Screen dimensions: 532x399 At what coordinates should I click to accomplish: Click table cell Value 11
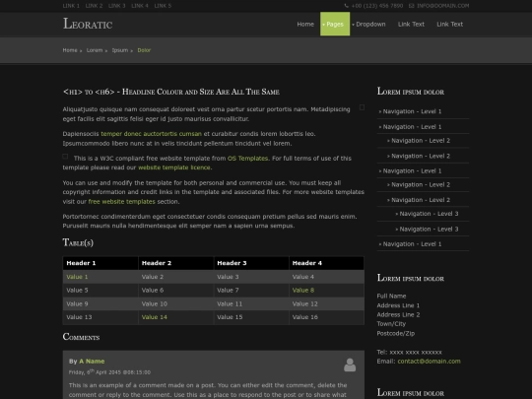pyautogui.click(x=251, y=303)
